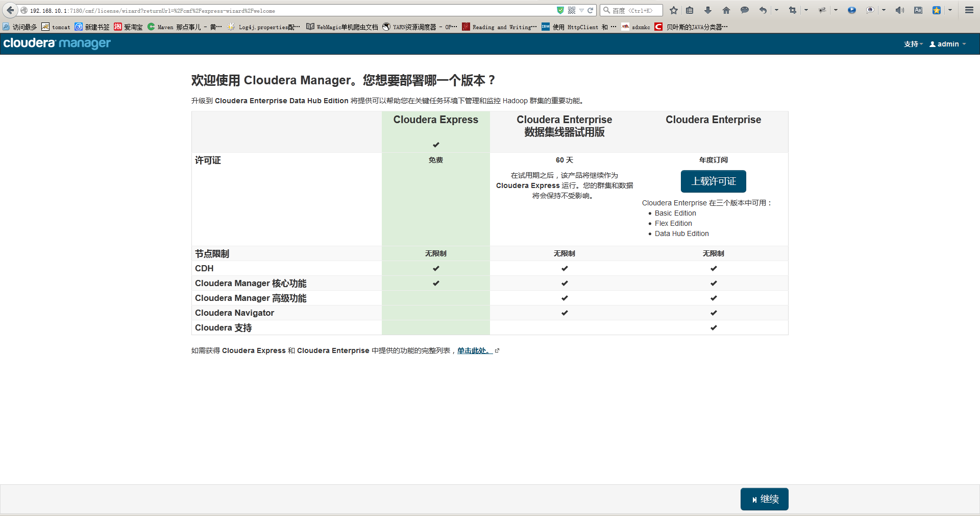The width and height of the screenshot is (980, 516).
Task: Select Cloudera Enterprise 数据集线器试用版 edition
Action: click(x=564, y=126)
